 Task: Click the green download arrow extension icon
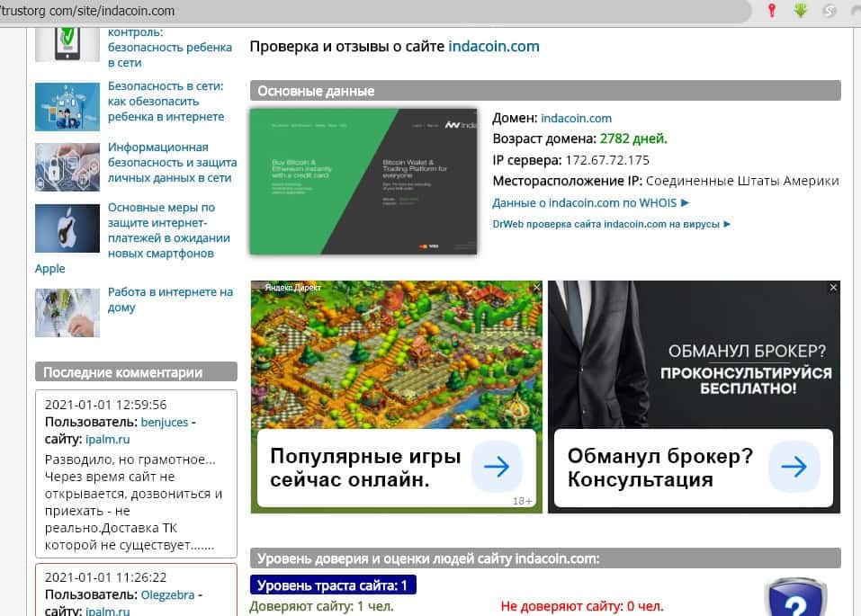(800, 11)
